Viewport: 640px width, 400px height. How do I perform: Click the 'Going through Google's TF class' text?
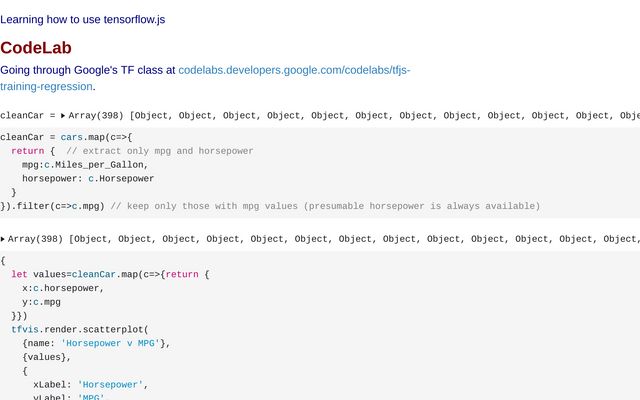(88, 70)
